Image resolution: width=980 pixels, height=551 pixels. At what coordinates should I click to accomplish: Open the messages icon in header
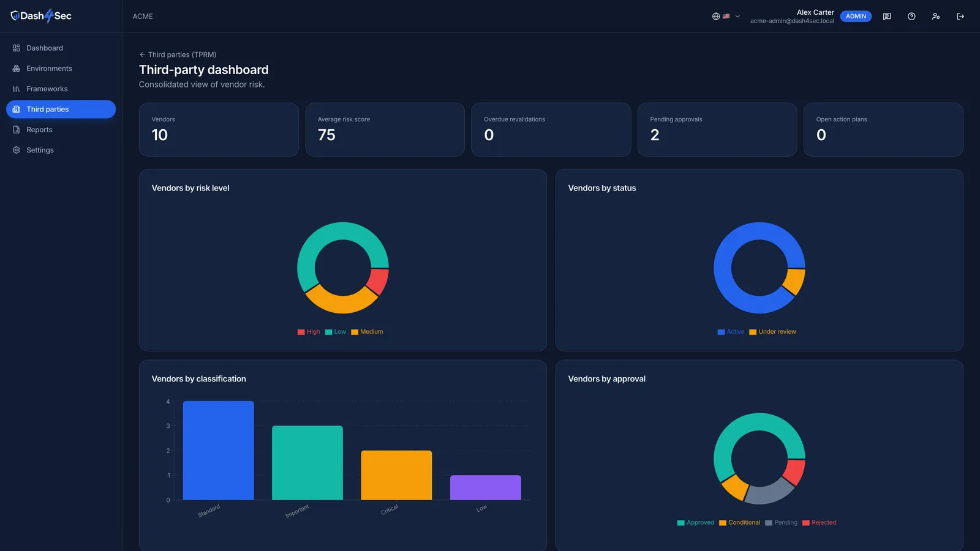coord(887,17)
